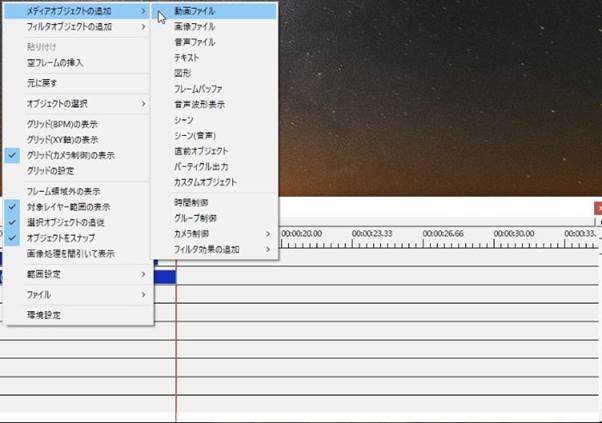602x423 pixels.
Task: Open the フィルタオブジェクトの追加 submenu
Action: [70, 27]
